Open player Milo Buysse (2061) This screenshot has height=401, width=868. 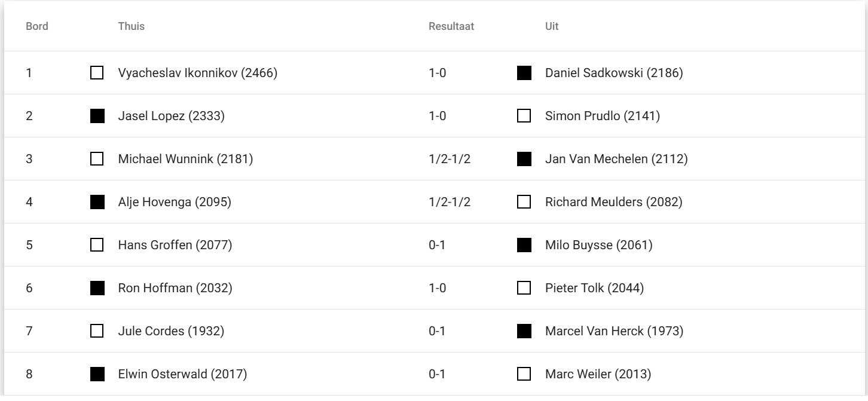tap(598, 245)
